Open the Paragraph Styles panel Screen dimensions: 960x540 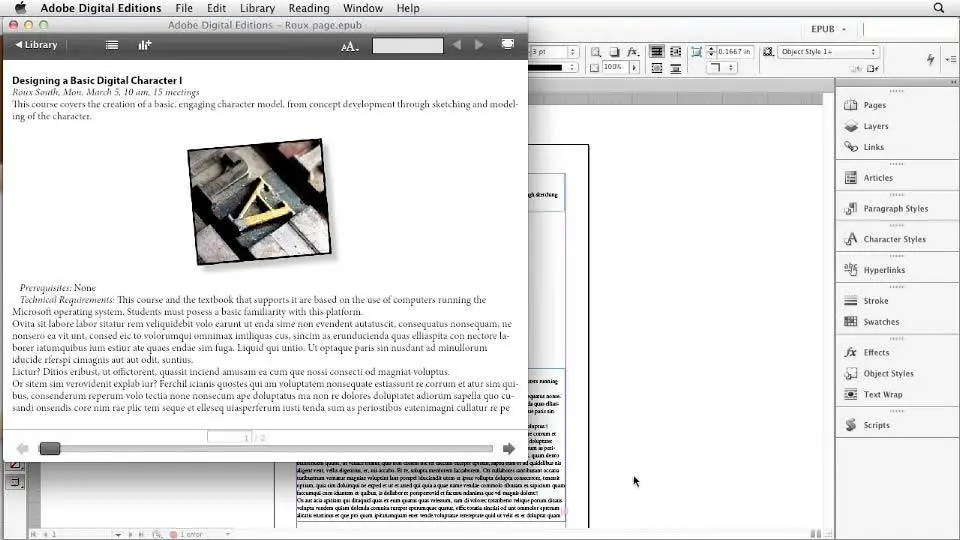[896, 208]
